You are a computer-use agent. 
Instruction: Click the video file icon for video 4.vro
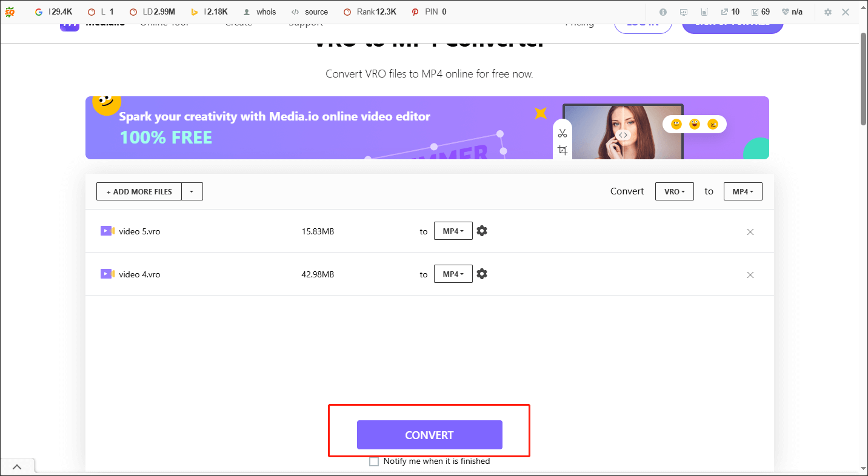[x=107, y=274]
